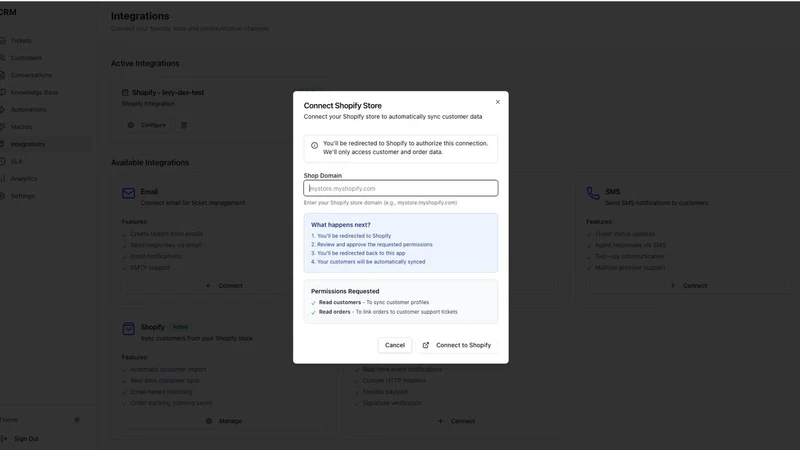Click 'Custom HTTP headers' feature text
Screen dimensions: 800x450
(x=394, y=381)
